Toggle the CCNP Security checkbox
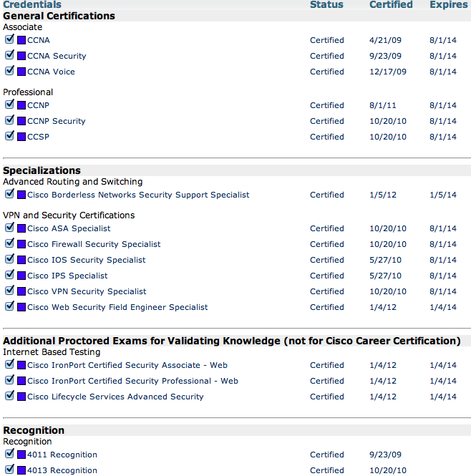 click(x=9, y=120)
